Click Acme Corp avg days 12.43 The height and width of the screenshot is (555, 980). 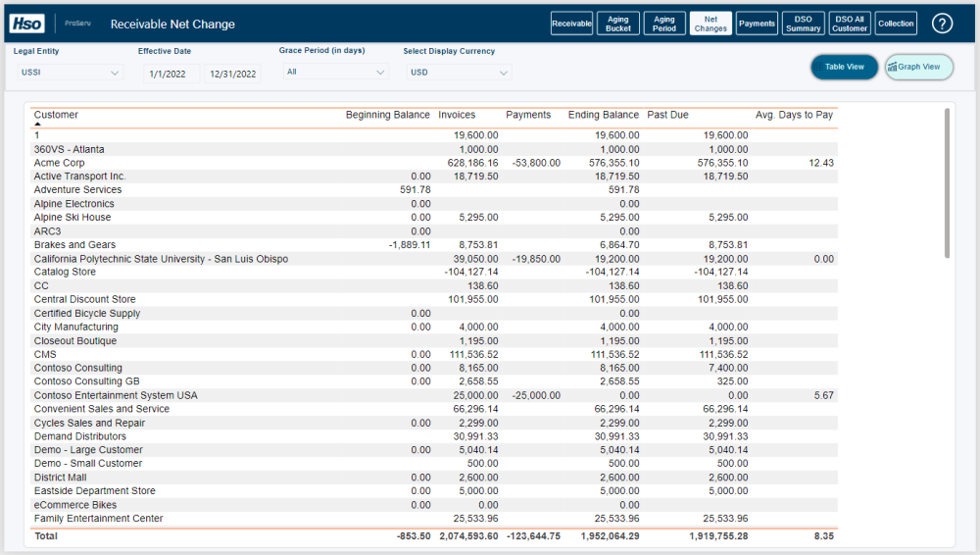point(820,163)
